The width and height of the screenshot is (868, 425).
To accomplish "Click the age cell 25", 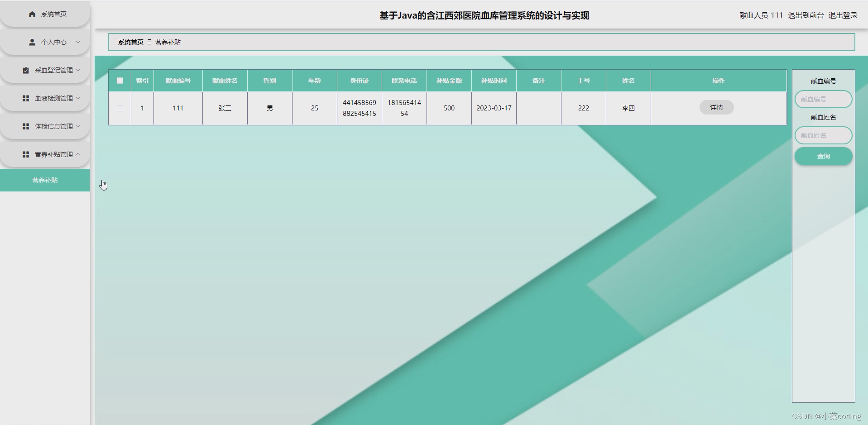I will point(315,108).
